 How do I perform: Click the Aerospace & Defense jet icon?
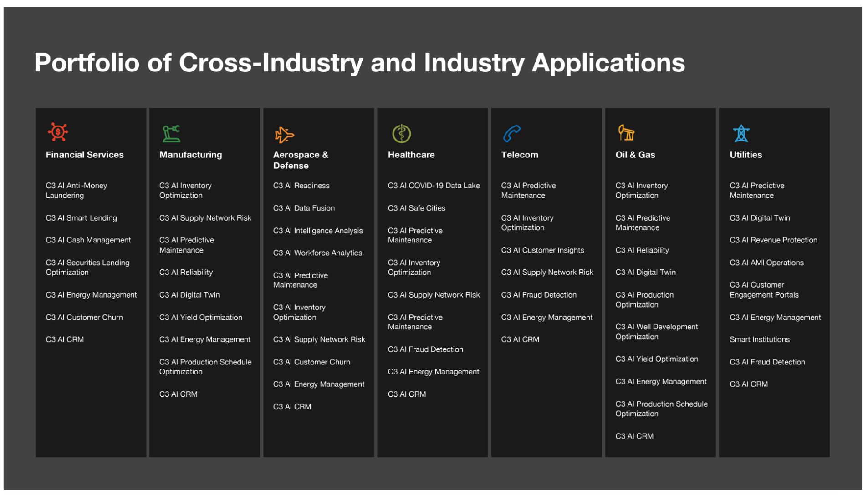tap(285, 135)
